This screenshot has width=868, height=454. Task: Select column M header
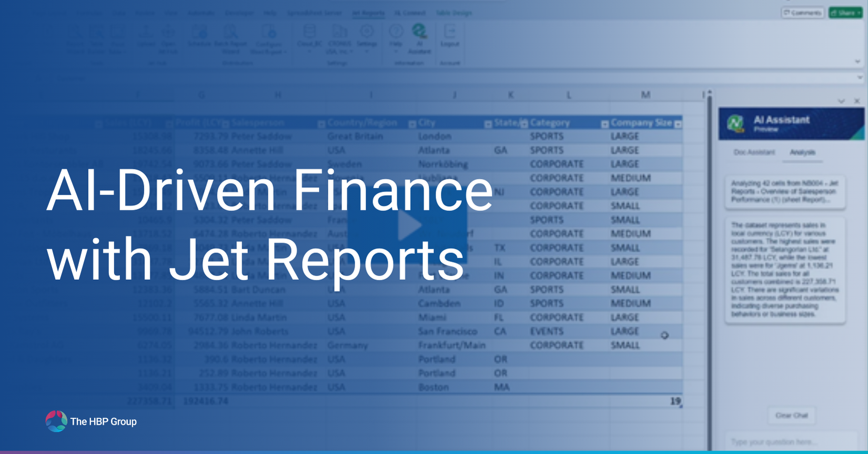click(x=646, y=95)
